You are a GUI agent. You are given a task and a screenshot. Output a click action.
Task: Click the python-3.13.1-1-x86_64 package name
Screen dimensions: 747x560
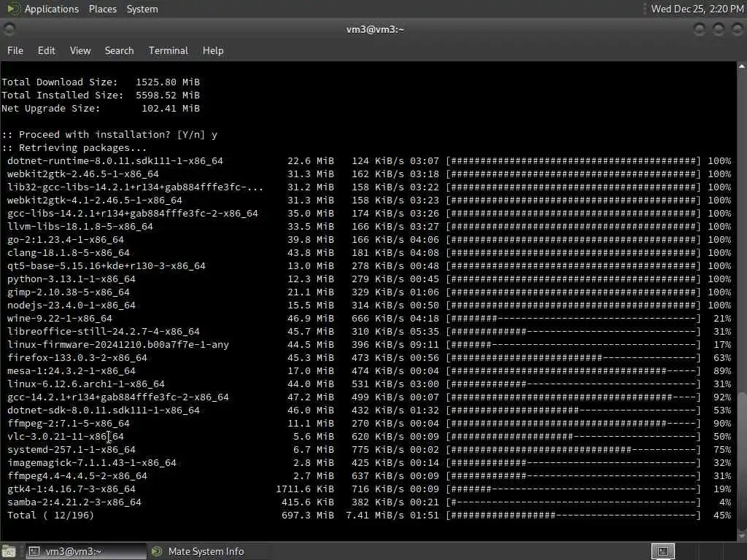coord(71,279)
